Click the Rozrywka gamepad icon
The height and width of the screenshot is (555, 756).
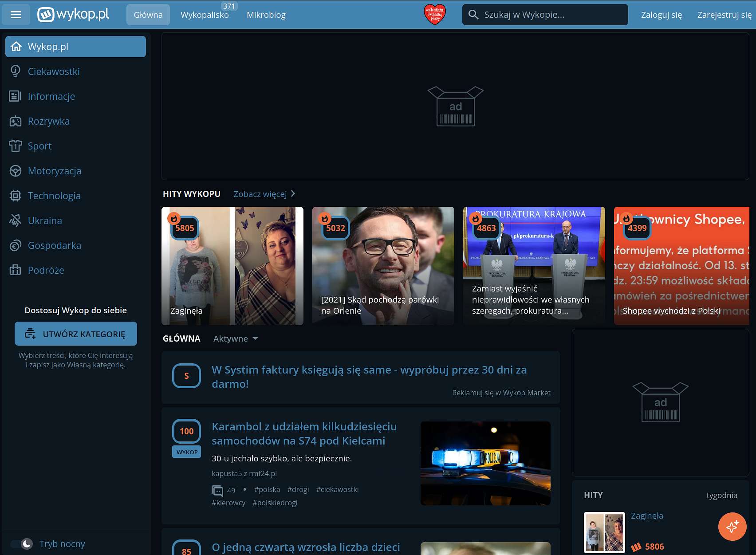tap(16, 121)
